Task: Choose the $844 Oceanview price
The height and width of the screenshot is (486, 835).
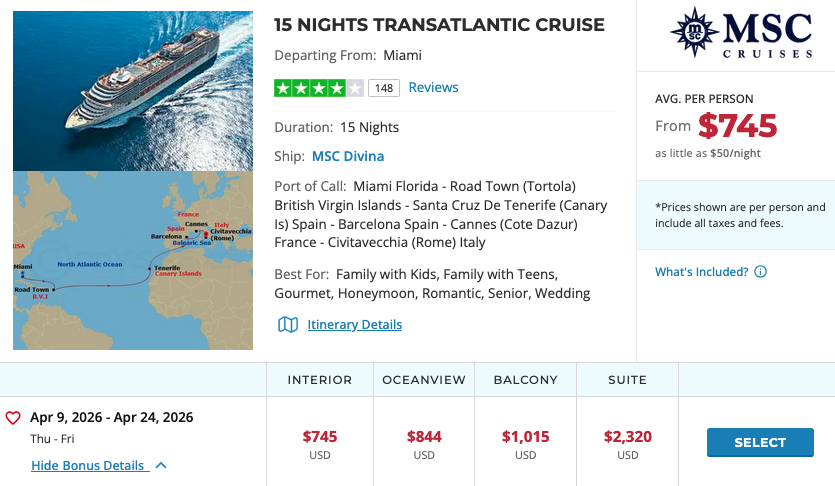Action: pyautogui.click(x=424, y=437)
